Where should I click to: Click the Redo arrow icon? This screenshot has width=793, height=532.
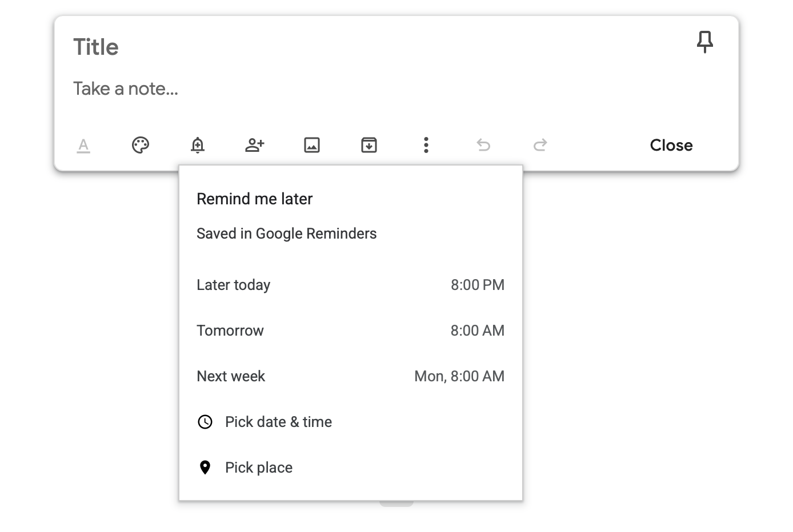540,145
